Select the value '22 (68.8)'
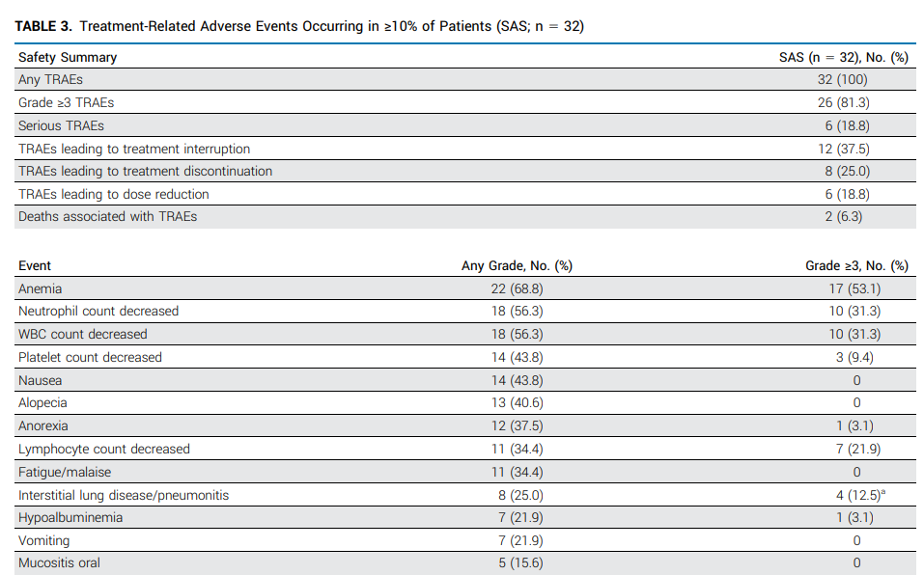Screen dimensions: 924x575 tap(517, 289)
